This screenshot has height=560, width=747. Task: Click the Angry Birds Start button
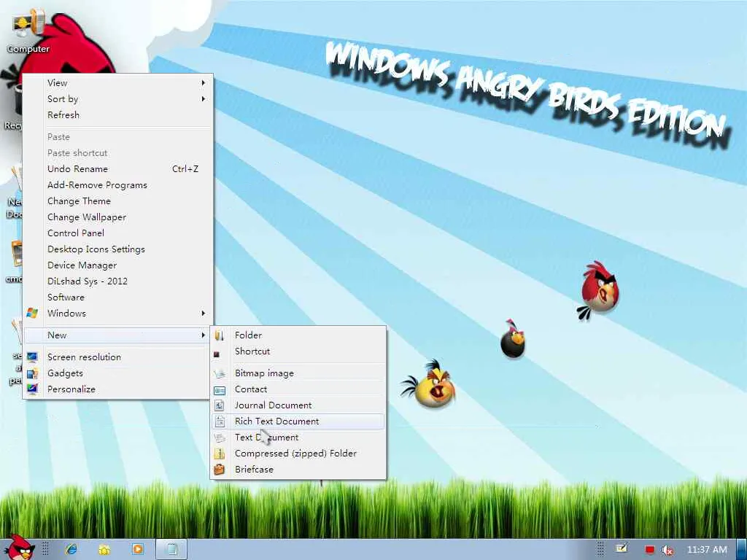19,548
